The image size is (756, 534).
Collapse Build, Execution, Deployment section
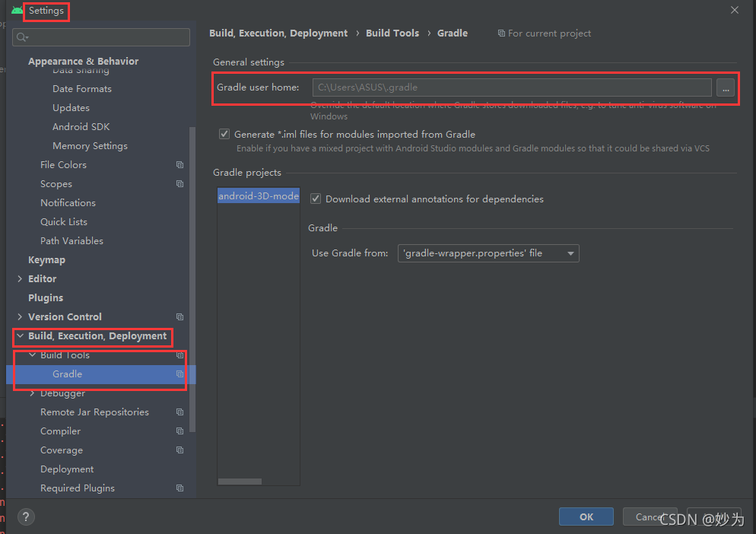click(20, 335)
